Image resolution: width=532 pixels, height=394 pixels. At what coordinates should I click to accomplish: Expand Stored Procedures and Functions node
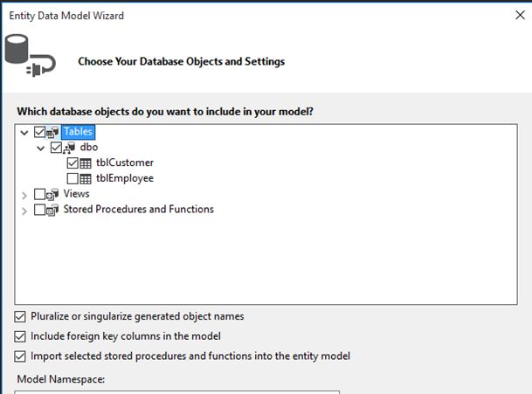pyautogui.click(x=24, y=210)
